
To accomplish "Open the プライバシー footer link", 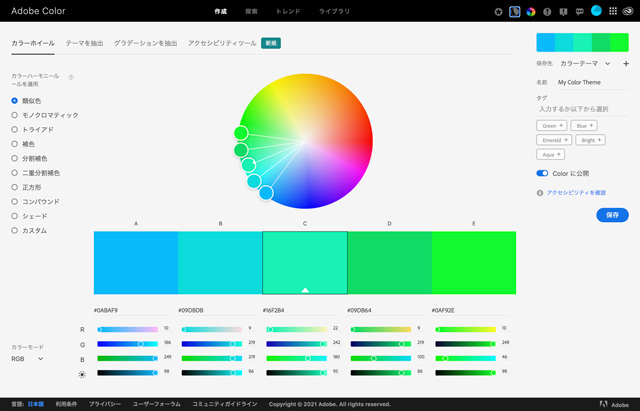I will point(104,404).
